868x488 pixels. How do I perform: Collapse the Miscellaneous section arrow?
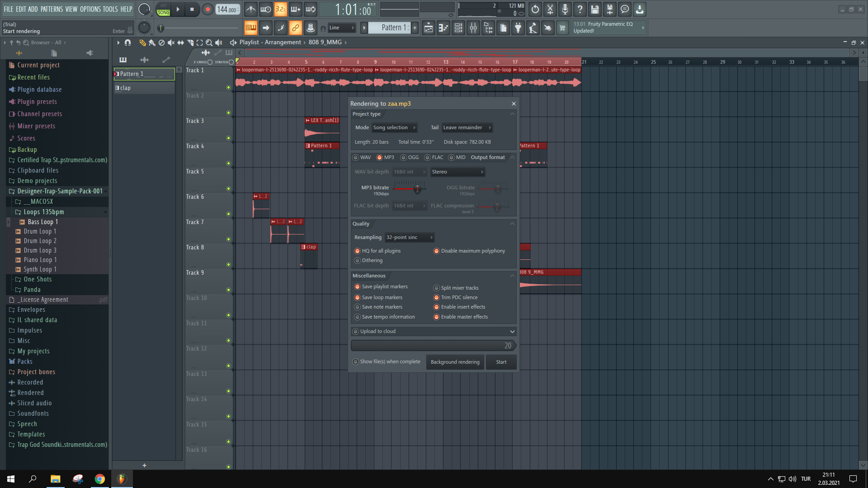pyautogui.click(x=512, y=276)
